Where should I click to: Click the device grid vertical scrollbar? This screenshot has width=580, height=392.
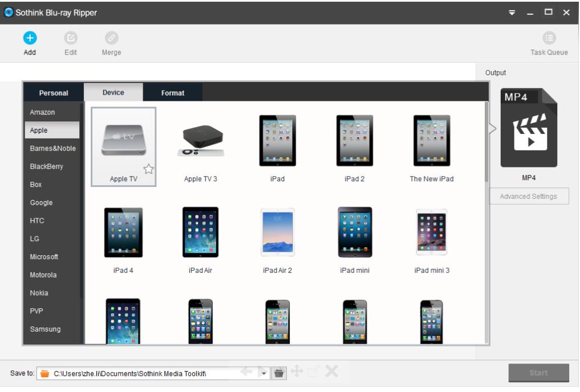pos(486,142)
